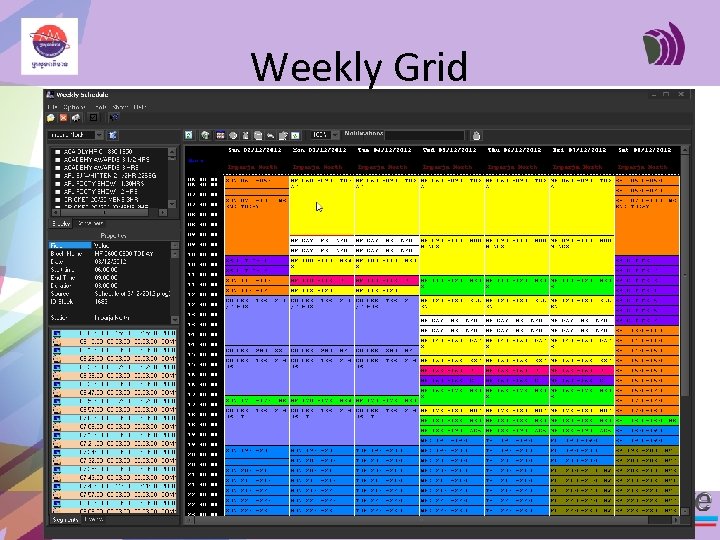
Task: Open the block type combo box above the list
Action: tap(76, 135)
